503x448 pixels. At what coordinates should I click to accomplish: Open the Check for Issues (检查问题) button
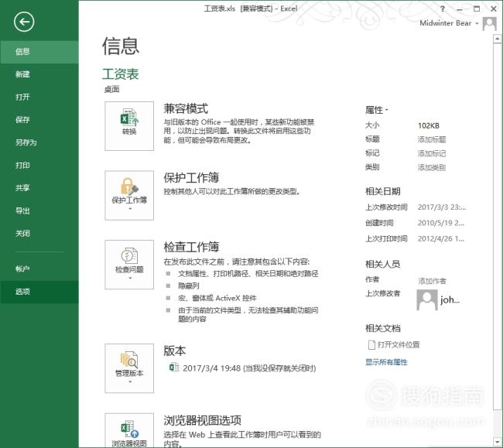[x=129, y=265]
